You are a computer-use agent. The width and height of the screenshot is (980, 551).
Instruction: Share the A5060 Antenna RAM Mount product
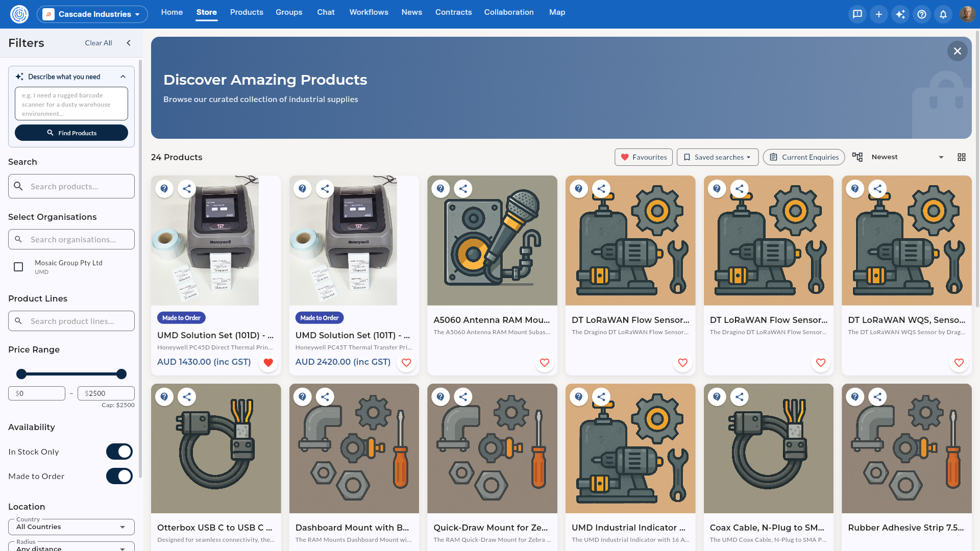[x=463, y=189]
